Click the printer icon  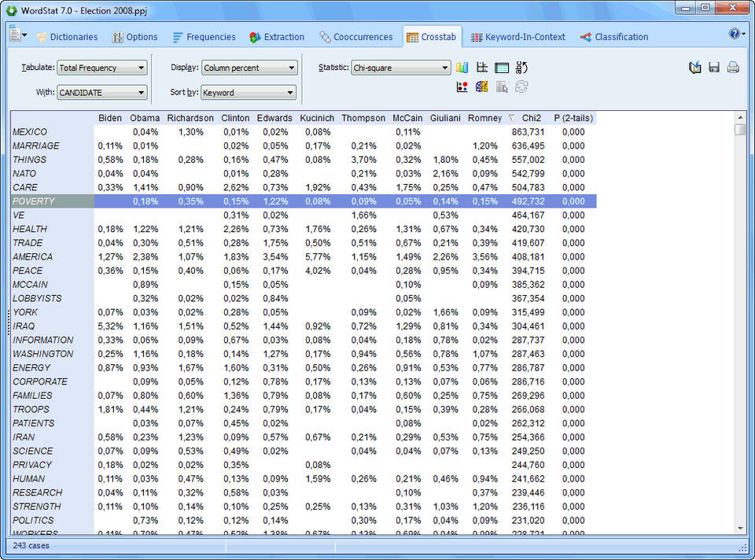point(733,68)
